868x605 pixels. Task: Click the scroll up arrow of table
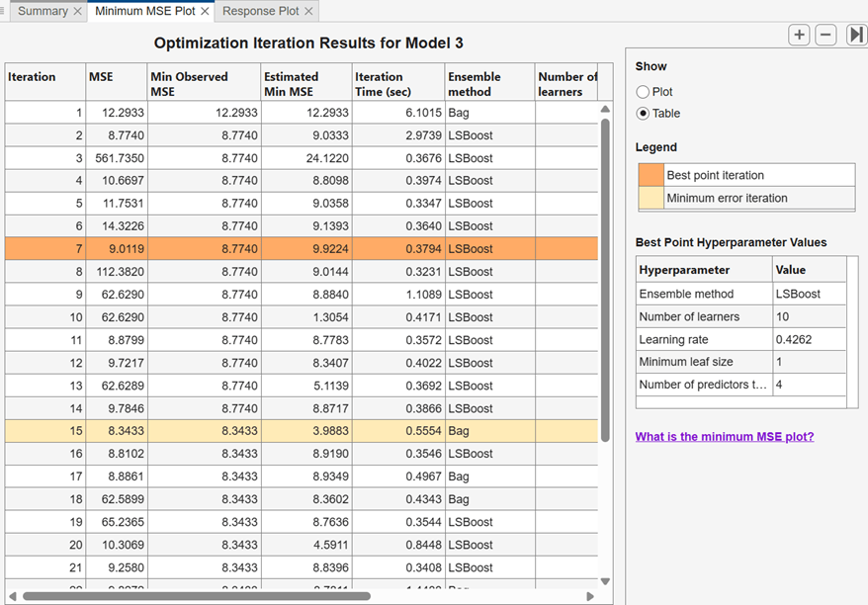coord(605,110)
